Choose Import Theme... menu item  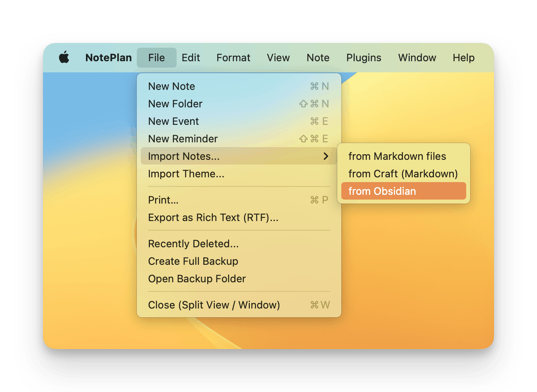[239, 174]
